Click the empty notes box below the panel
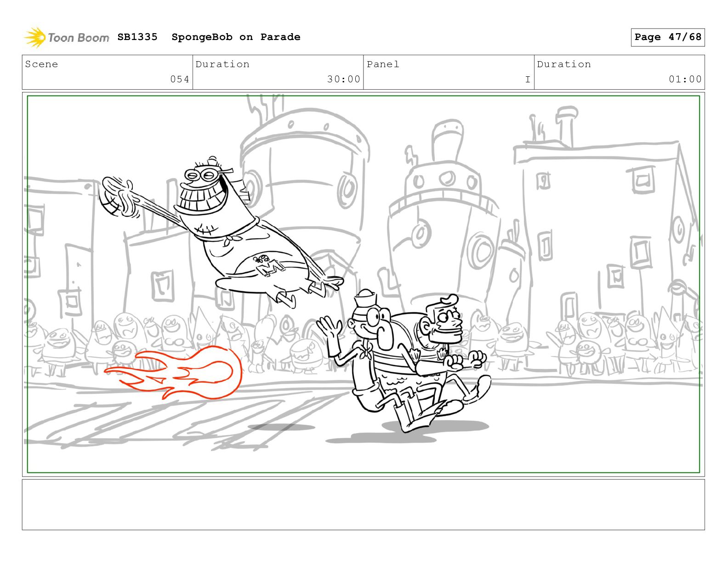Viewport: 728px width, 563px height. [364, 505]
